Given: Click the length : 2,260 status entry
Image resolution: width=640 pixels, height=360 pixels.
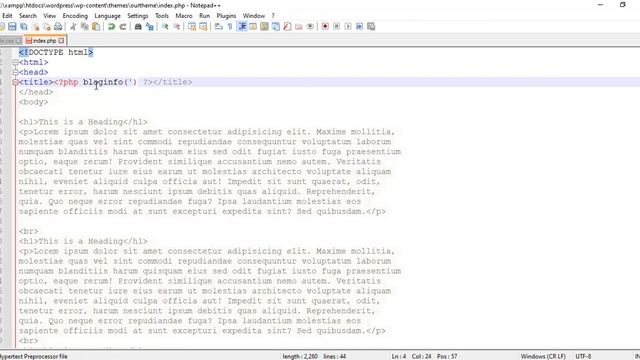Looking at the screenshot, I should [x=300, y=356].
